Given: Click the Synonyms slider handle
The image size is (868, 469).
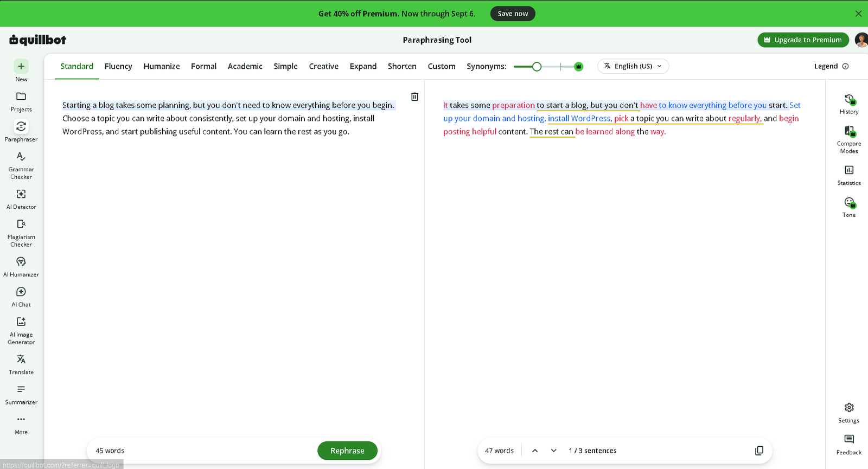Looking at the screenshot, I should 537,67.
